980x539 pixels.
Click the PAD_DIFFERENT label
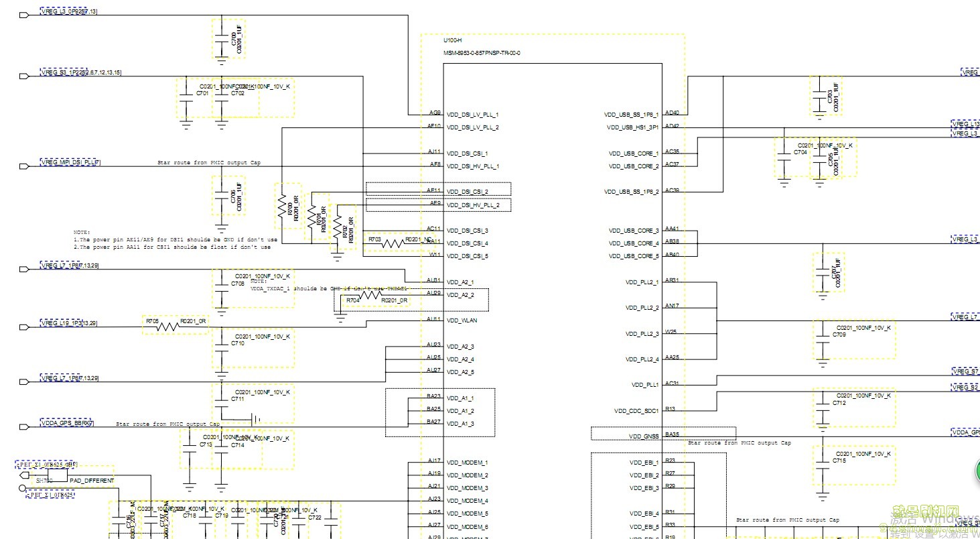[92, 481]
